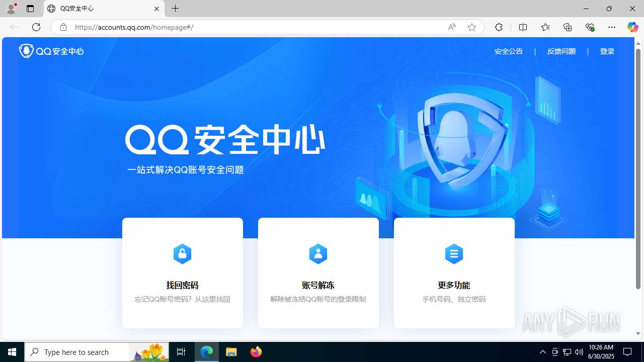Select the 找回密码 card title
The image size is (644, 362).
point(182,285)
